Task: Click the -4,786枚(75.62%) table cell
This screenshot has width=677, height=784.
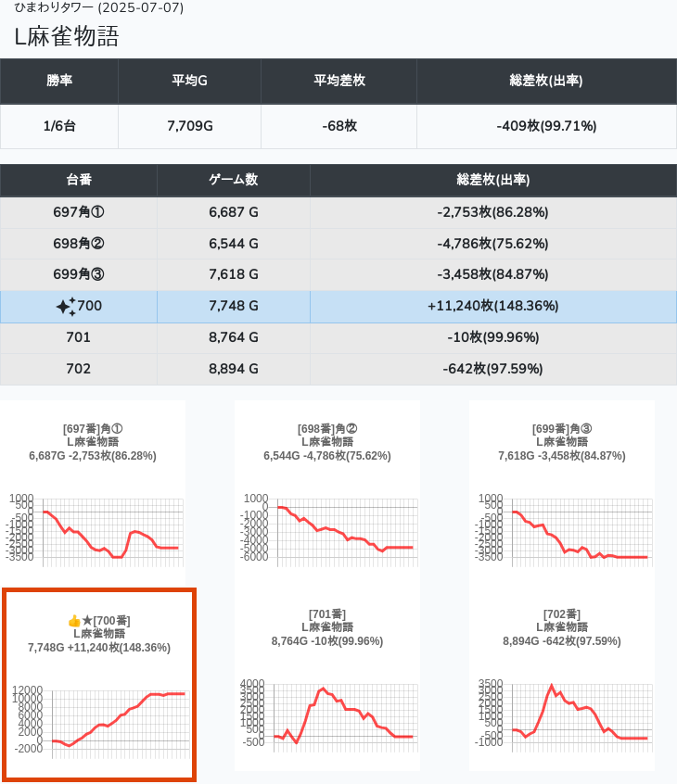Action: (x=492, y=244)
